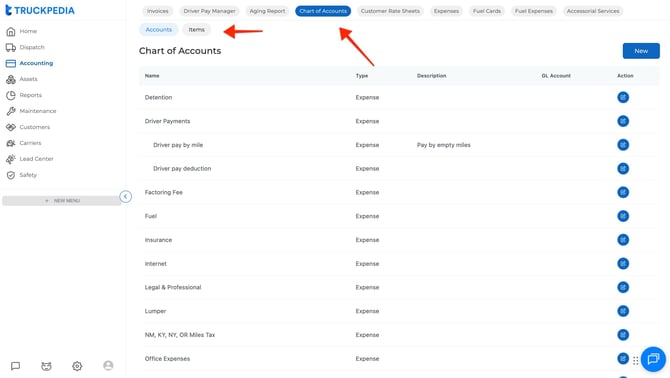670x378 pixels.
Task: Go to the Fuel Cards tab
Action: click(x=487, y=11)
